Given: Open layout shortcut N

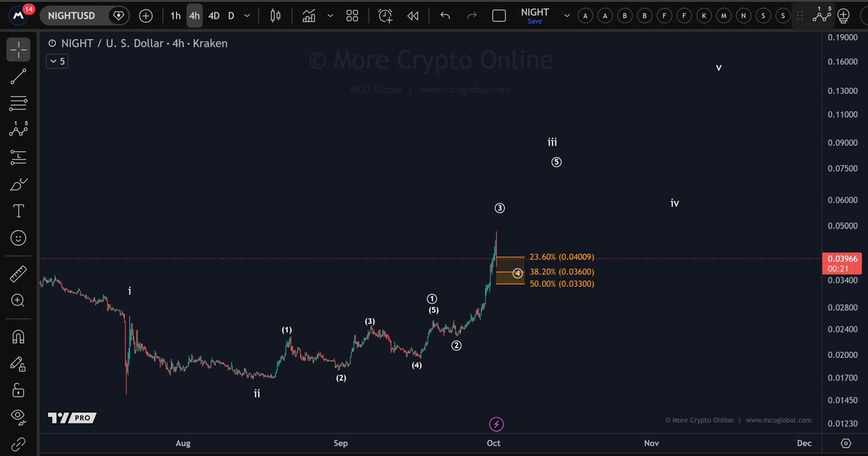Looking at the screenshot, I should coord(744,15).
